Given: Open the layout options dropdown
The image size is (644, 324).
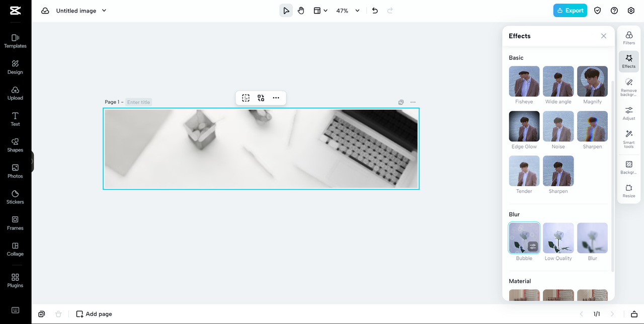Looking at the screenshot, I should (320, 11).
